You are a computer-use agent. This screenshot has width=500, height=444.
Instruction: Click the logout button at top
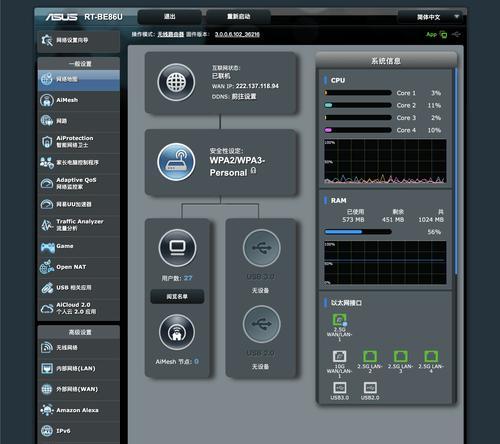pyautogui.click(x=170, y=17)
